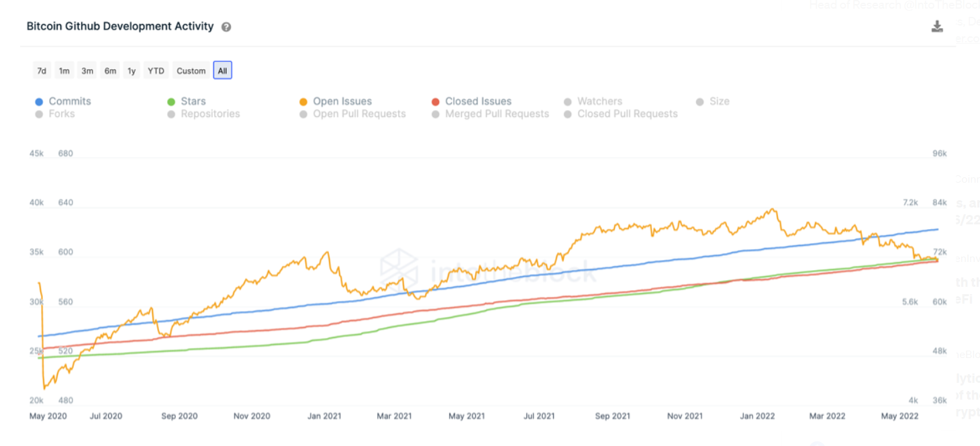This screenshot has width=980, height=446.
Task: Click the May 2022 x-axis label
Action: [899, 416]
